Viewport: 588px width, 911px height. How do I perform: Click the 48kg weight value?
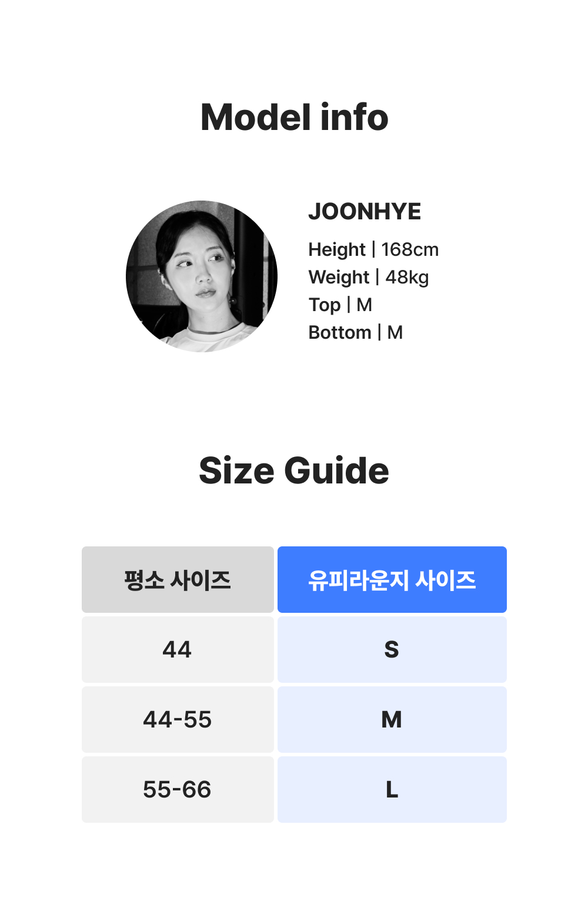click(407, 277)
